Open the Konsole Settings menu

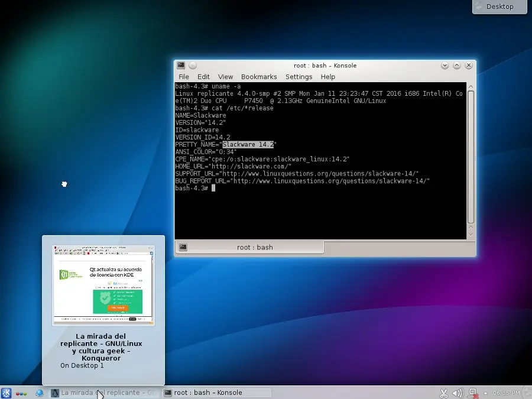tap(299, 77)
